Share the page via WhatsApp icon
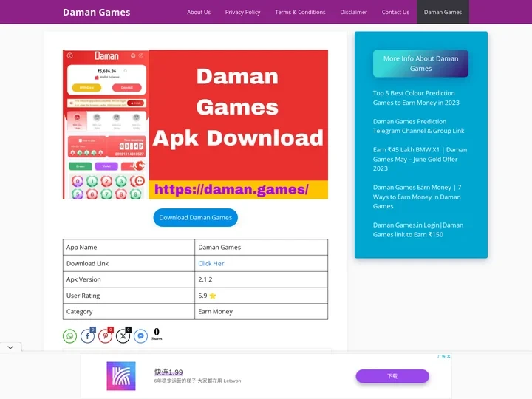 point(69,336)
